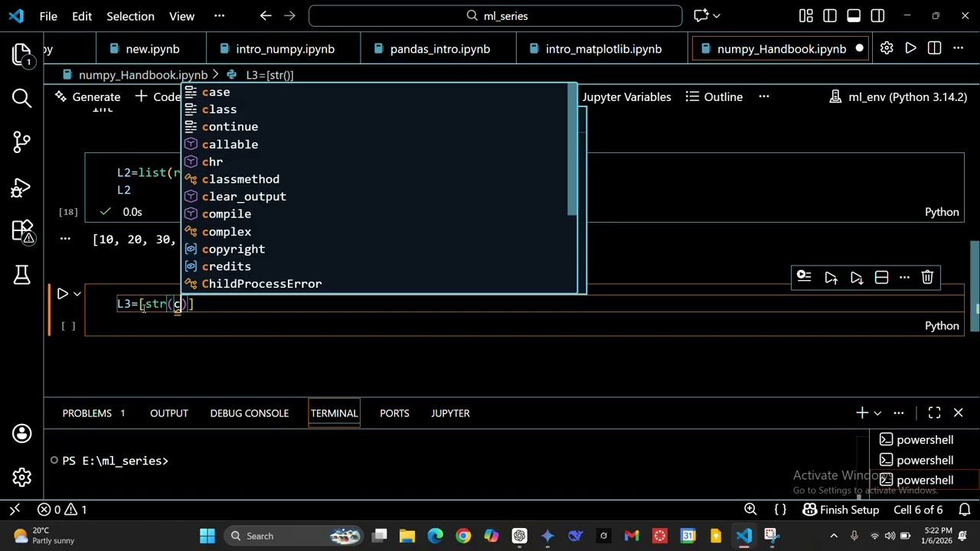Open the Testing flask view
Image resolution: width=980 pixels, height=551 pixels.
click(x=21, y=274)
